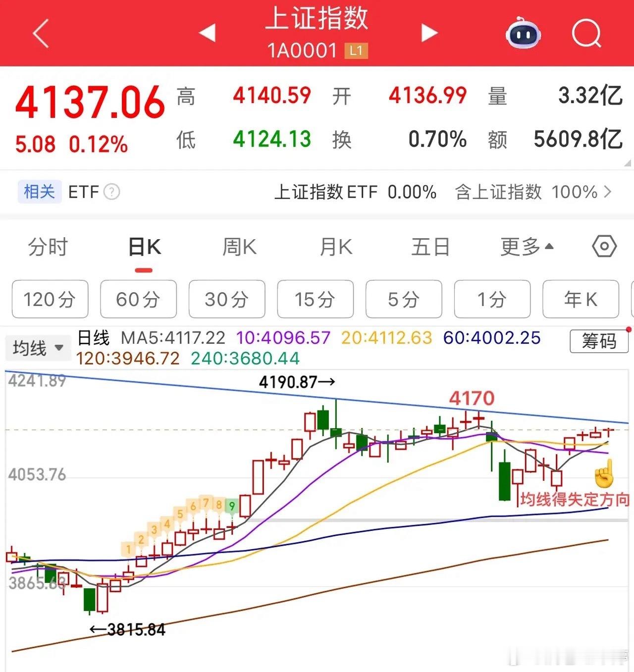Open the search icon in the header
Screen dimensions: 634x672
coord(586,34)
